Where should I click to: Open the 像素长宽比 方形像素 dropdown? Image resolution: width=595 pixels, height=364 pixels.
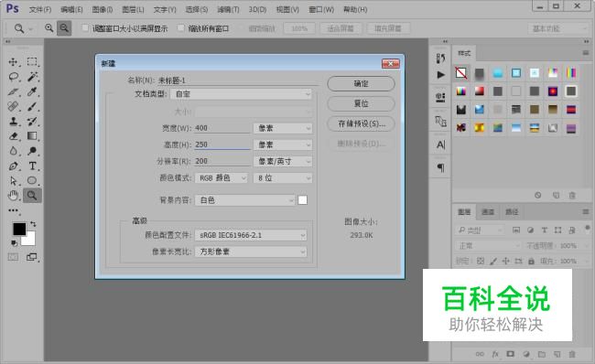251,252
